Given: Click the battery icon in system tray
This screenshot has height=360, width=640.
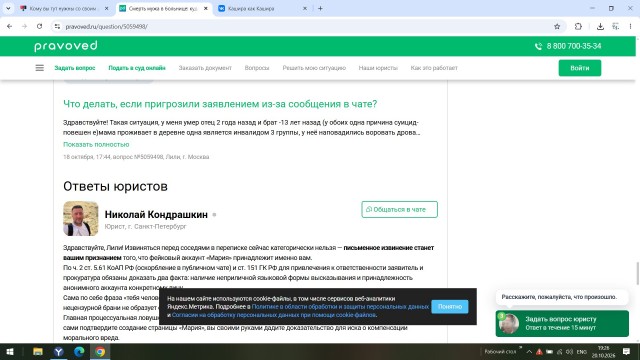Looking at the screenshot, I should (x=549, y=351).
